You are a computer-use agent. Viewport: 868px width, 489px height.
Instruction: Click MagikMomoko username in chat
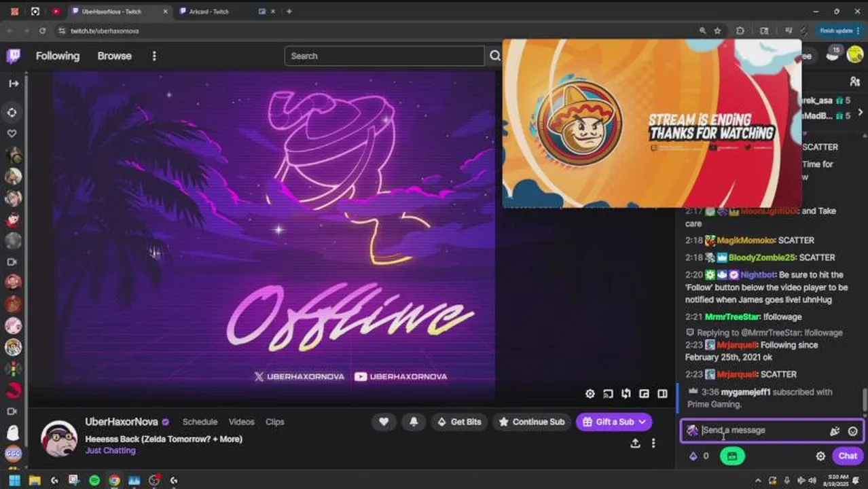point(745,240)
